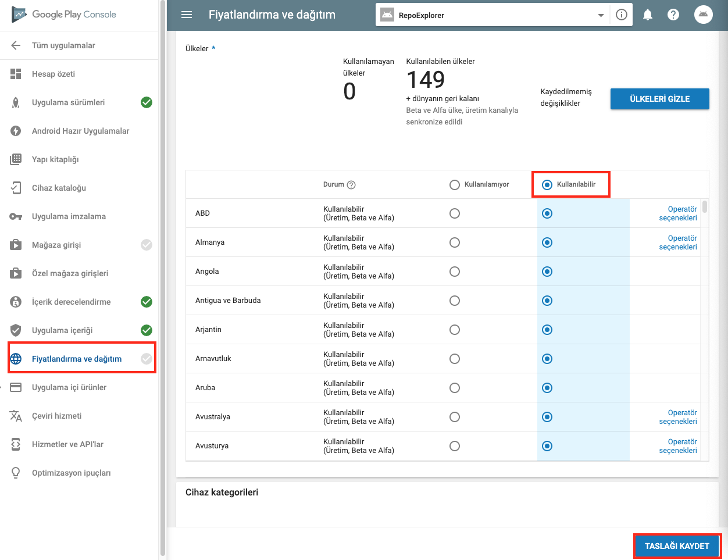Select the Kullanılabilir header radio button
The image size is (728, 560).
click(547, 185)
